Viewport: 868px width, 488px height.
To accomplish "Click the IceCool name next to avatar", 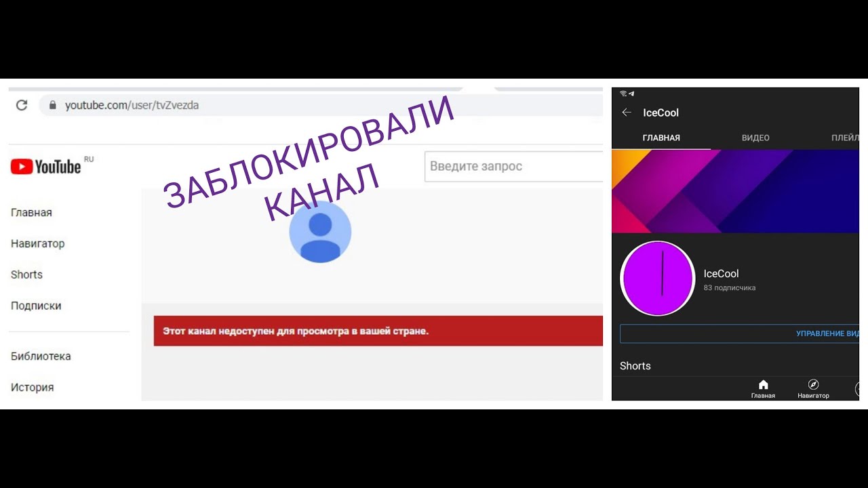I will tap(721, 274).
